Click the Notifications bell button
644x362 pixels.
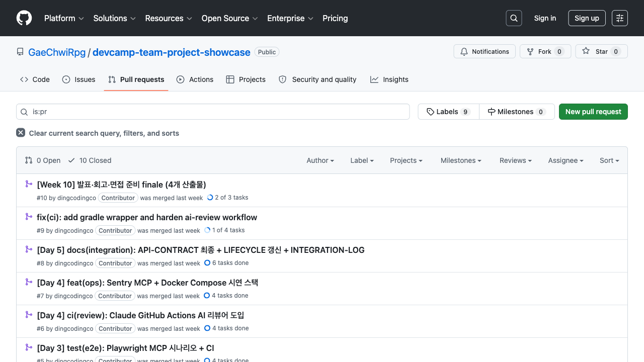(485, 52)
